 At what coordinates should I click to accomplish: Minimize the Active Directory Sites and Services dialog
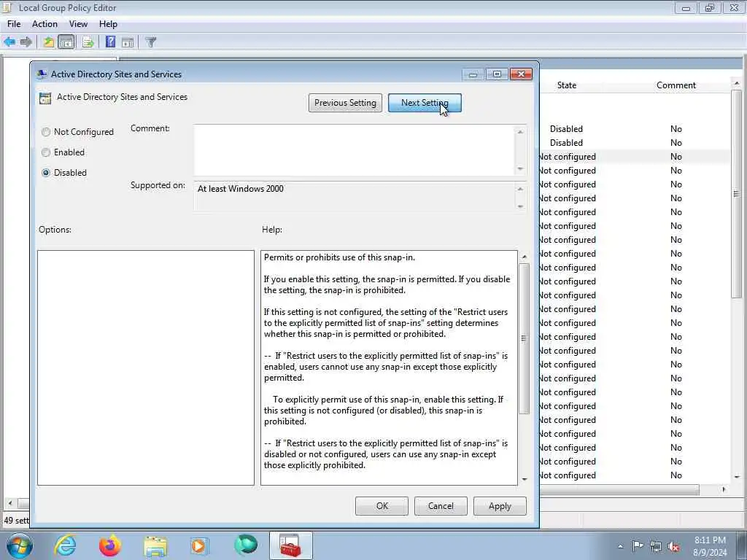473,74
